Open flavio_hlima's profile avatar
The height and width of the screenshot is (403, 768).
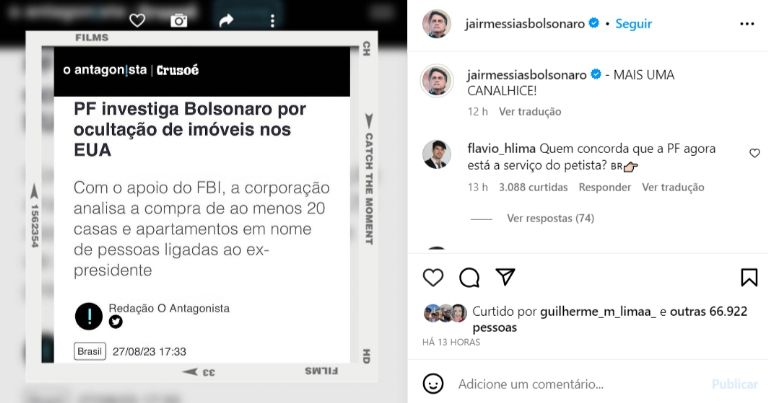[436, 154]
